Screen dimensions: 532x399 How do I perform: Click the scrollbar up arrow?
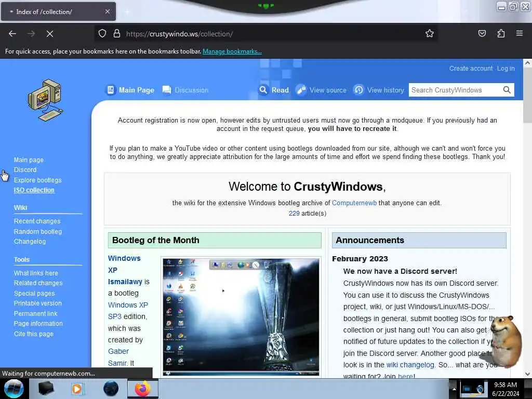click(527, 63)
